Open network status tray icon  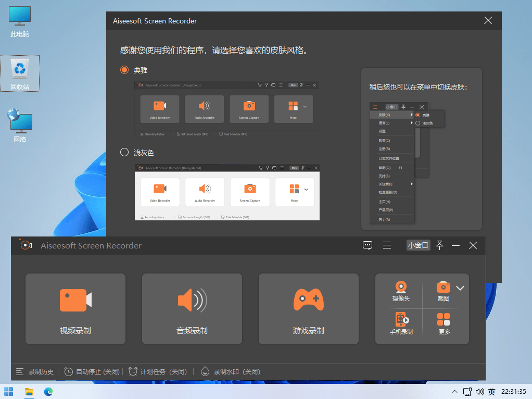point(467,392)
